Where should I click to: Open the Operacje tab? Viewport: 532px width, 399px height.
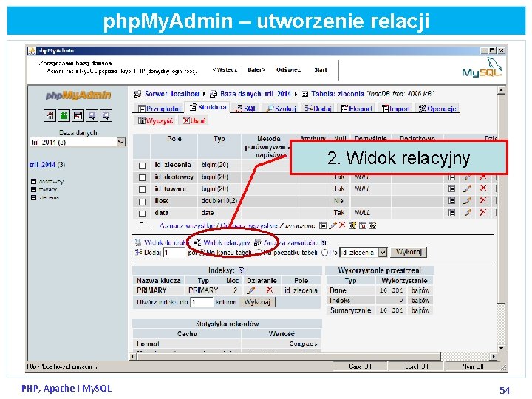tap(437, 109)
